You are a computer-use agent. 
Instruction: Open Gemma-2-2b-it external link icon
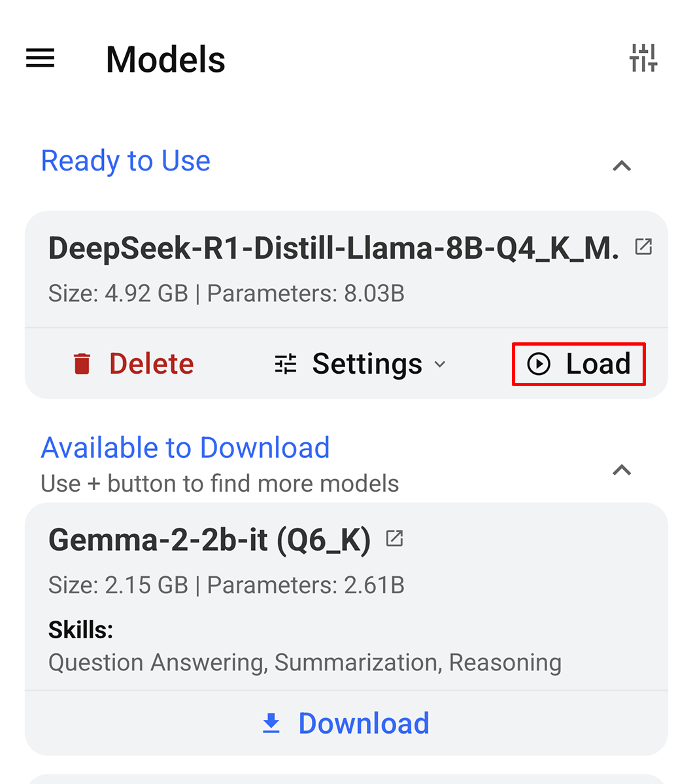[x=394, y=538]
